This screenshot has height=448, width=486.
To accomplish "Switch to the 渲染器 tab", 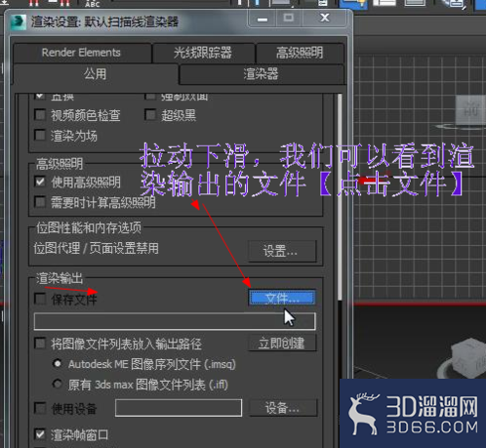I will point(262,74).
